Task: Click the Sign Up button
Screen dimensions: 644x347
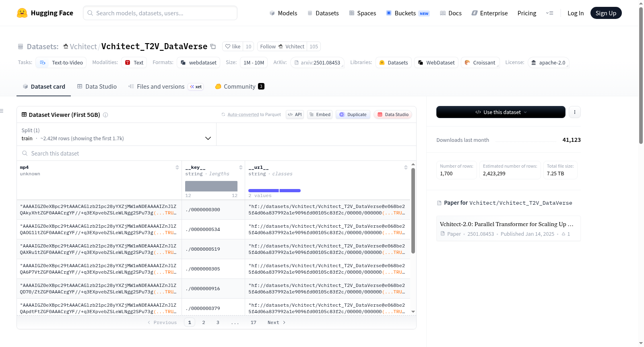Action: (x=606, y=13)
